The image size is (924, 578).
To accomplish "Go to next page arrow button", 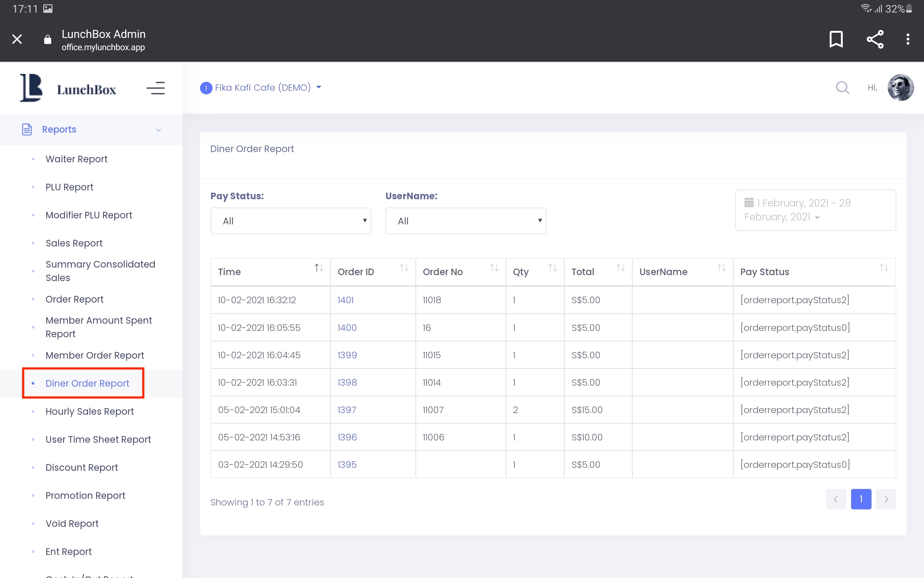I will (x=886, y=499).
